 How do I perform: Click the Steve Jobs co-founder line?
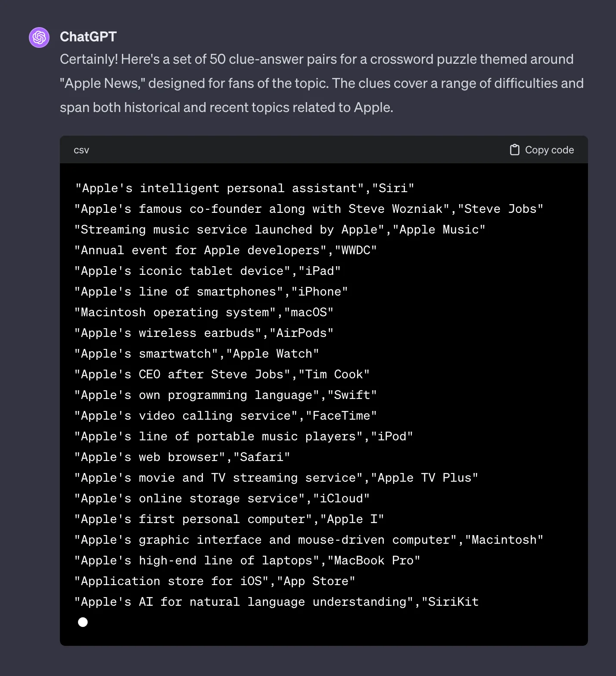tap(308, 209)
